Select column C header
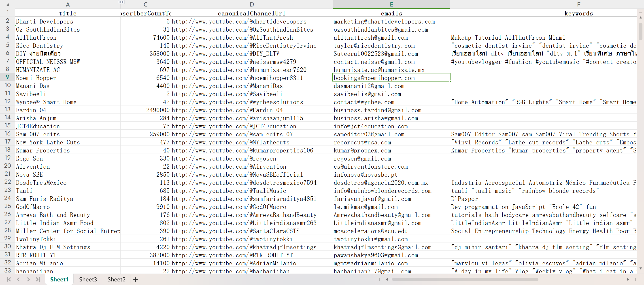644x285 pixels. pyautogui.click(x=146, y=4)
